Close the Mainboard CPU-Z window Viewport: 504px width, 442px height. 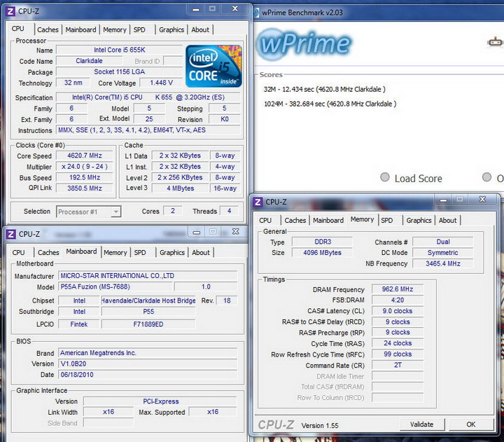(x=236, y=232)
